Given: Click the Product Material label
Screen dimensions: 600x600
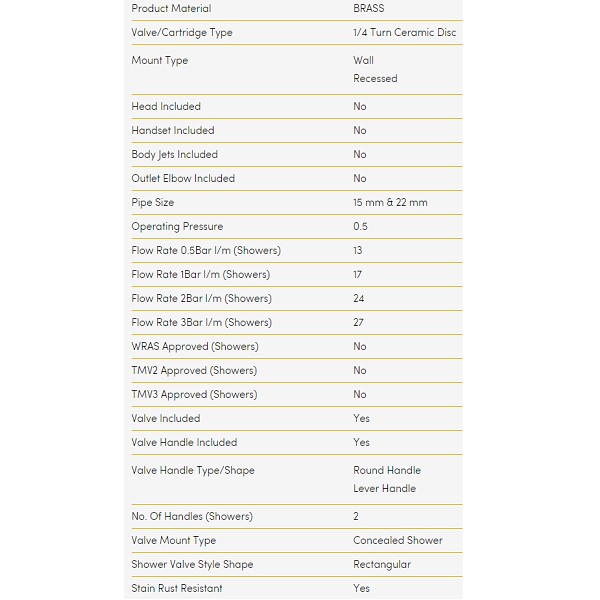Looking at the screenshot, I should coord(171,8).
